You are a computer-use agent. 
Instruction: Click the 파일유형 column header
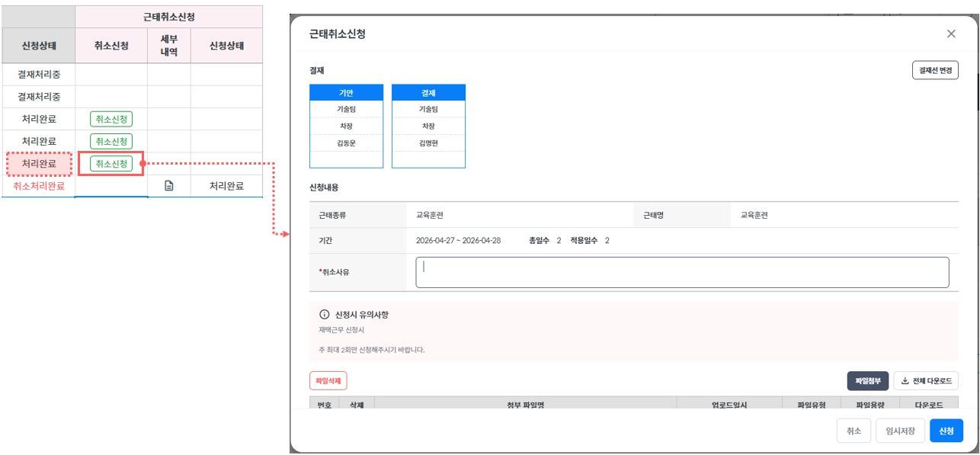[812, 405]
